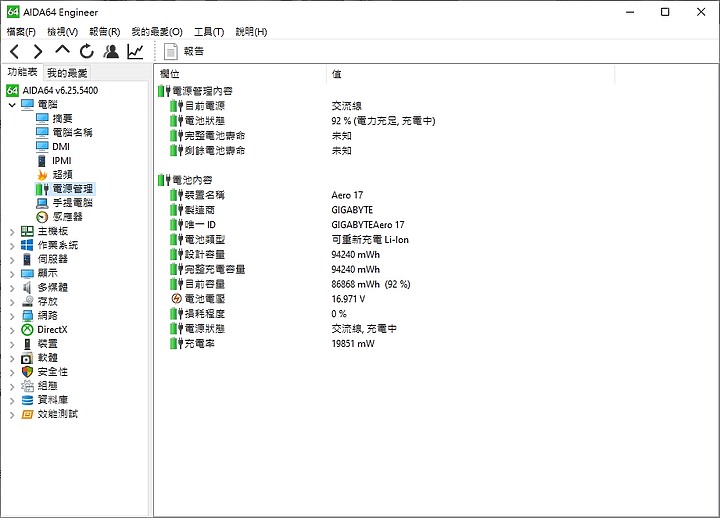This screenshot has width=720, height=518.
Task: Click the 伺服器 server icon
Action: [x=28, y=259]
